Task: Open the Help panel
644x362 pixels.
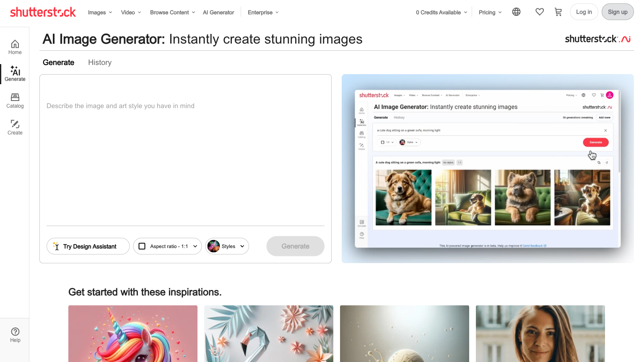Action: (x=15, y=334)
